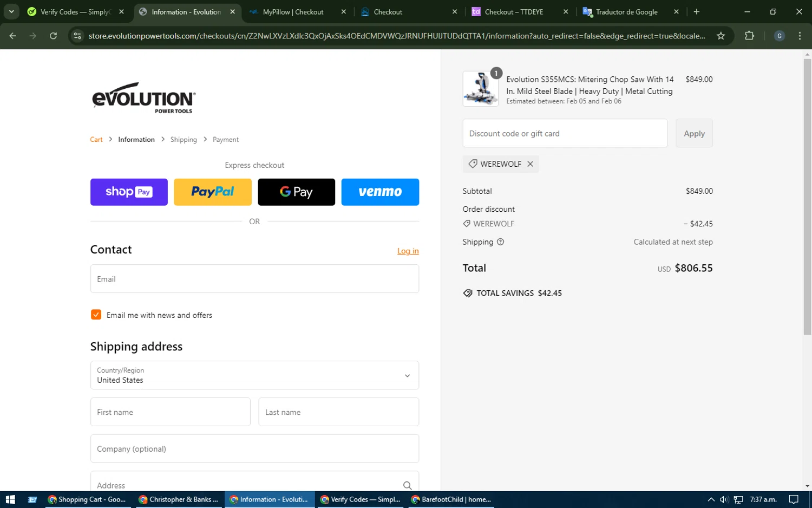Open the Chrome profile avatar
This screenshot has width=812, height=508.
point(780,36)
